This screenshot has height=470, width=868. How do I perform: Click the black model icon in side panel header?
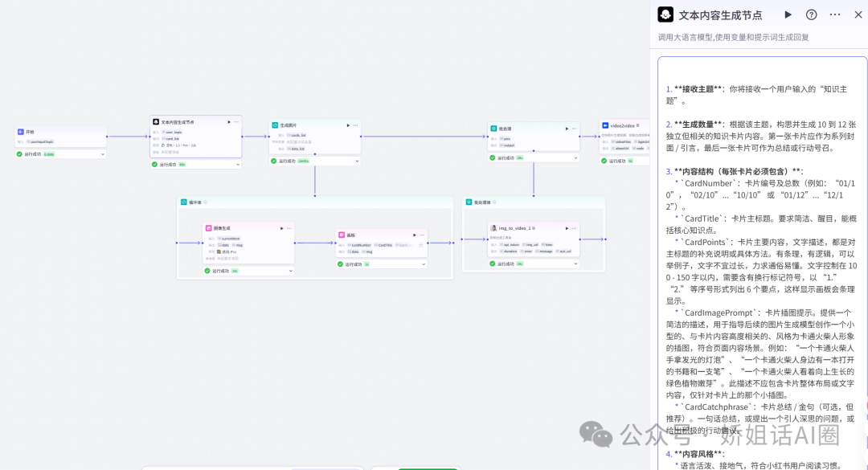pyautogui.click(x=665, y=15)
